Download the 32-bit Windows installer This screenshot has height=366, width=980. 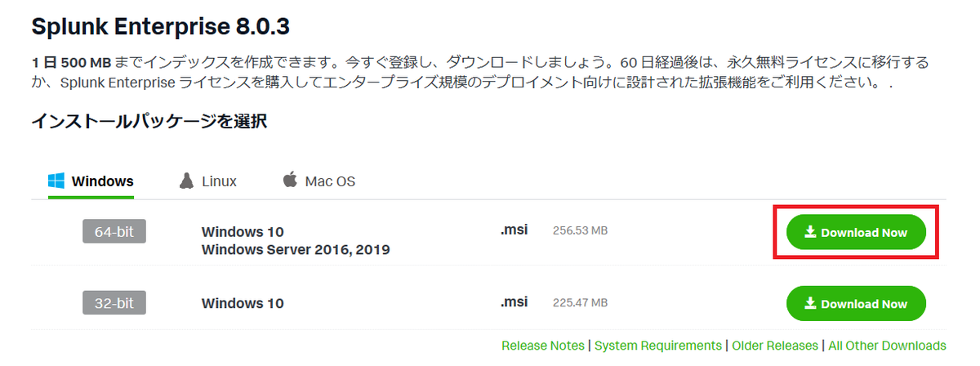pyautogui.click(x=856, y=303)
